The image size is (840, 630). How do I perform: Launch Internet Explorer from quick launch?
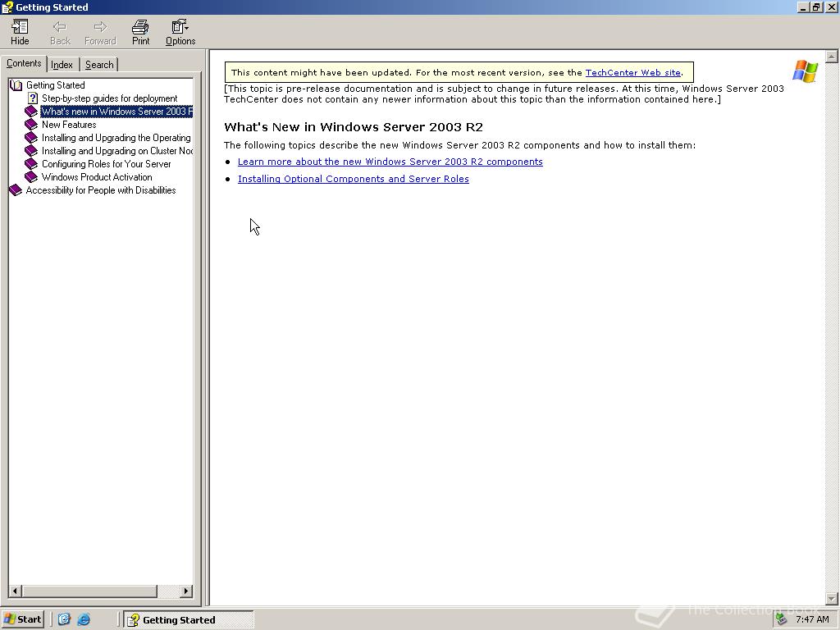tap(84, 619)
